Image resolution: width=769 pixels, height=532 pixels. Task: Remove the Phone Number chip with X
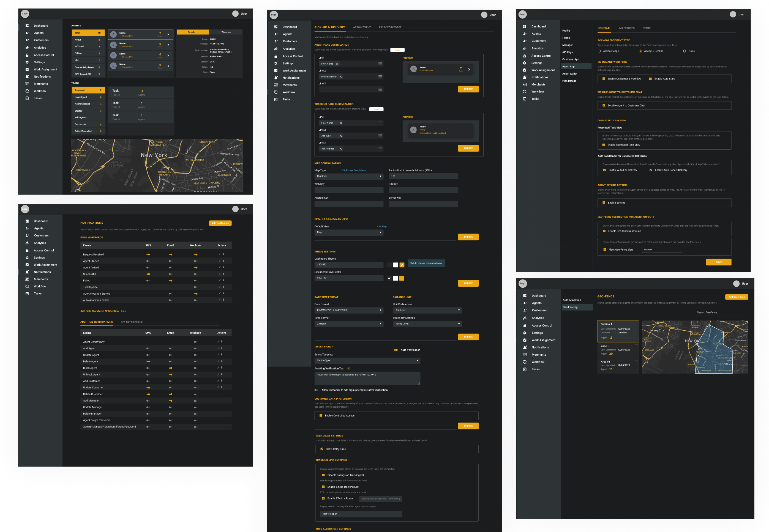[340, 77]
